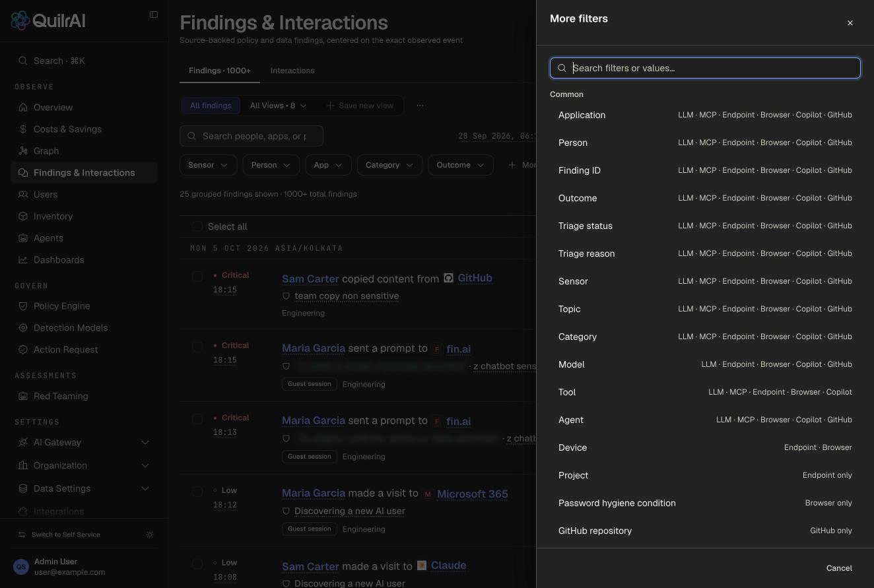The width and height of the screenshot is (874, 588).
Task: Click Search filters or values field
Action: point(705,68)
